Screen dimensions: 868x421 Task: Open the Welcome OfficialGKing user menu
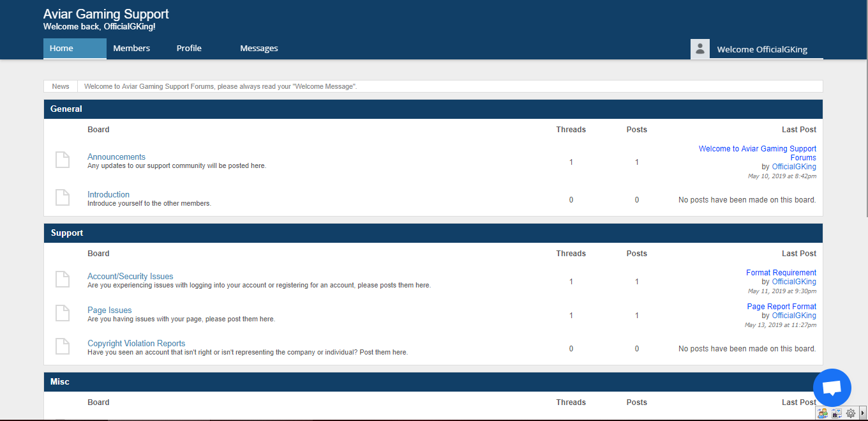(x=762, y=49)
